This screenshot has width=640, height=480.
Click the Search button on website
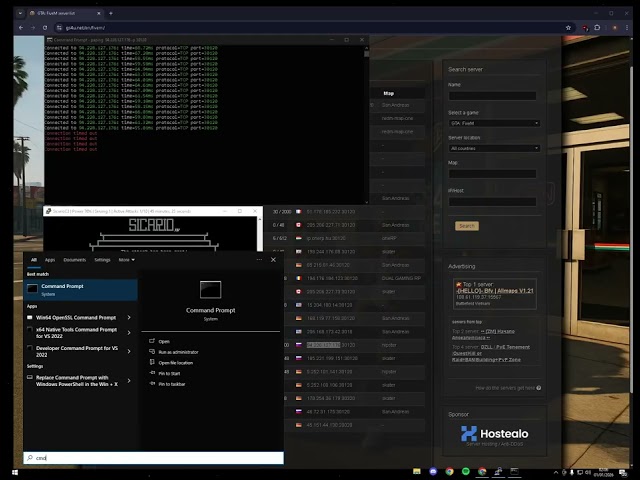467,226
